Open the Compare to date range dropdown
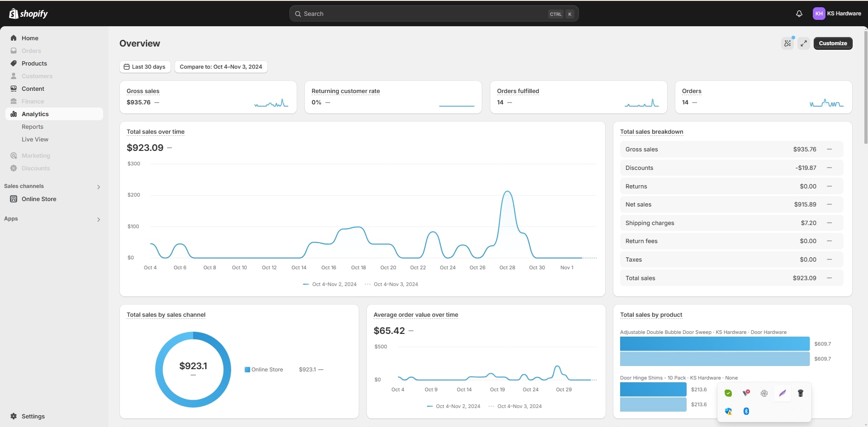Image resolution: width=868 pixels, height=427 pixels. (x=221, y=67)
